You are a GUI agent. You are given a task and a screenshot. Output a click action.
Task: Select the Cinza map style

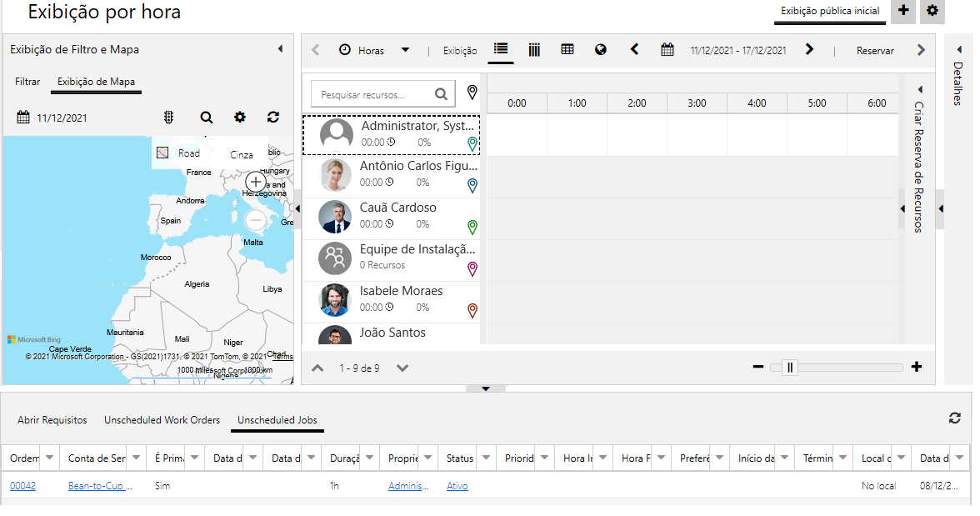pyautogui.click(x=242, y=154)
